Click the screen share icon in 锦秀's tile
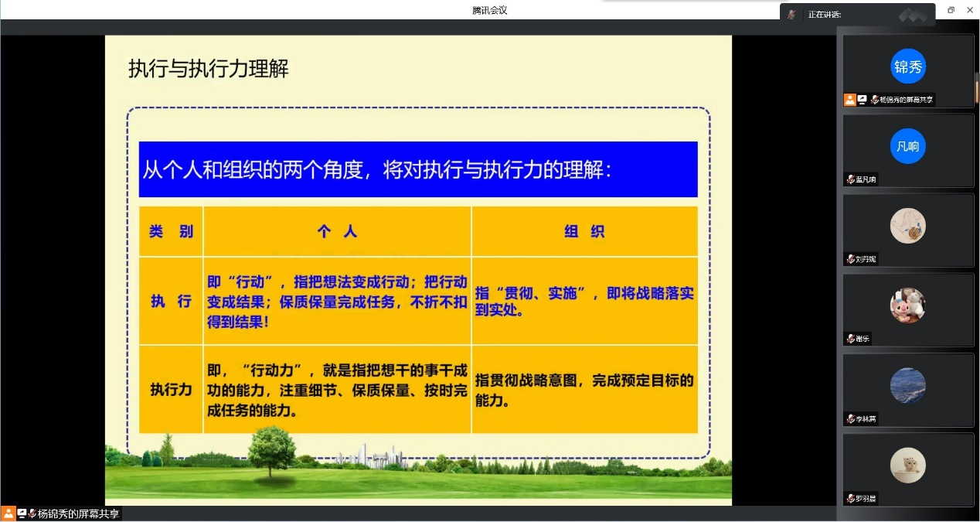Image resolution: width=980 pixels, height=522 pixels. (861, 100)
